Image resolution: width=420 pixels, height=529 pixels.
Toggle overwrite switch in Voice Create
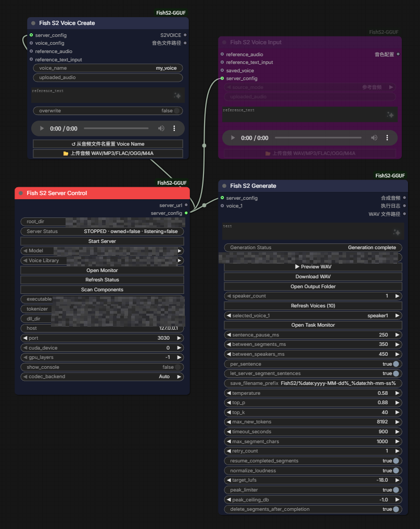click(x=176, y=111)
